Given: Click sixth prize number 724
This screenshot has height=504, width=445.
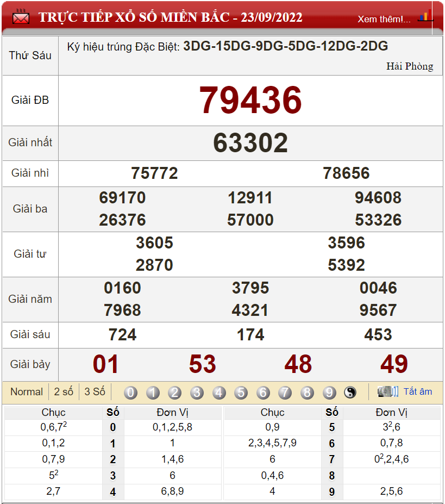Looking at the screenshot, I should [122, 335].
